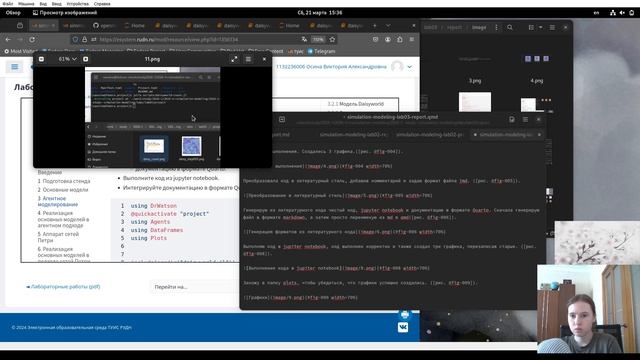The width and height of the screenshot is (640, 360).
Task: Open the network status icon in top bar
Action: tap(613, 13)
